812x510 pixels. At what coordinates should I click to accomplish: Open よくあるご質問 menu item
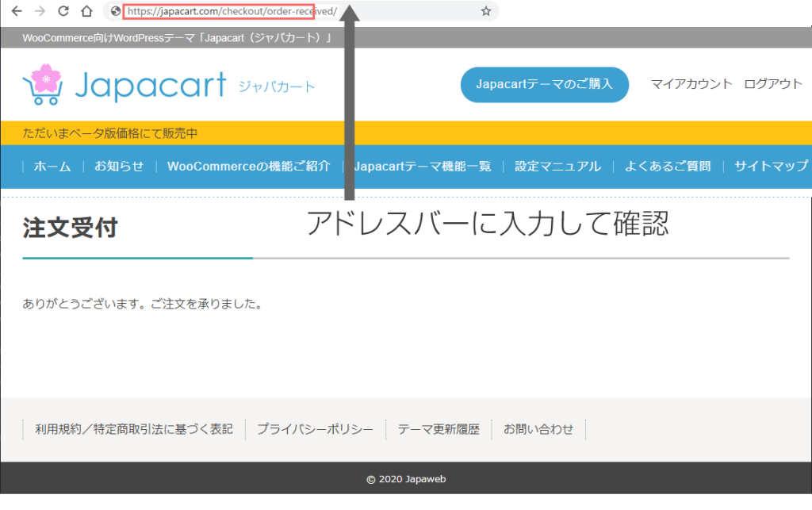point(668,167)
